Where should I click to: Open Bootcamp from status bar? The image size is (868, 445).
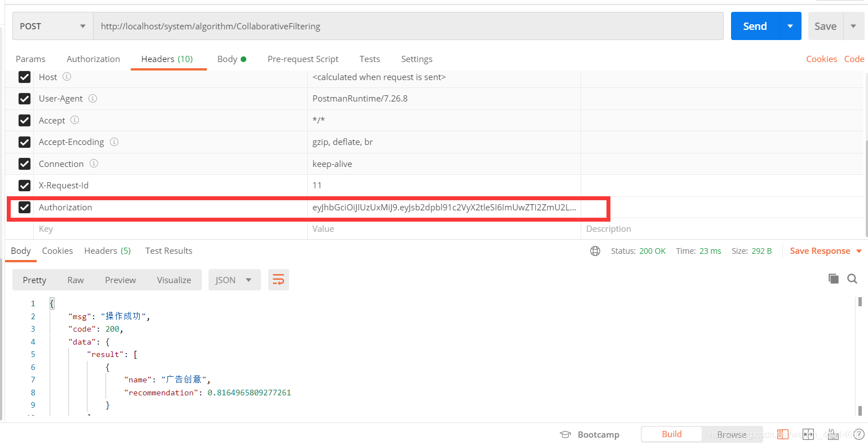pyautogui.click(x=590, y=434)
